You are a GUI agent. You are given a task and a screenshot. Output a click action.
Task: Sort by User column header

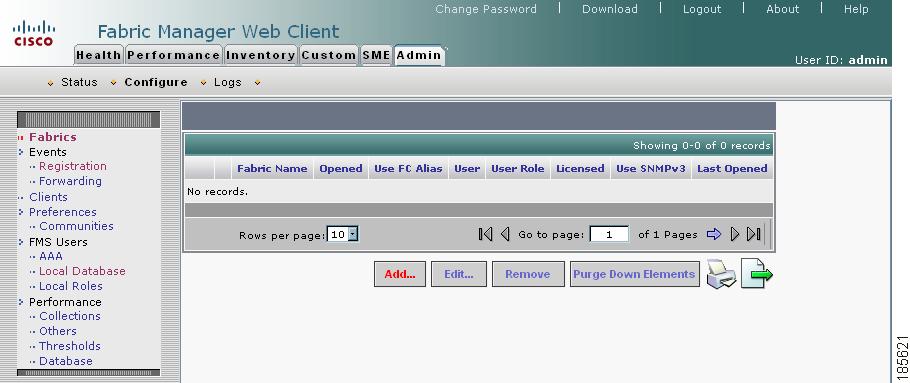pyautogui.click(x=467, y=169)
